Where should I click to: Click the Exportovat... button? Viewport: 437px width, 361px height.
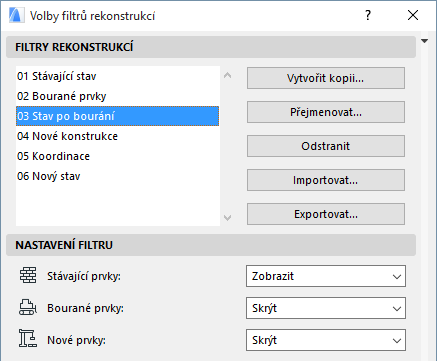click(x=326, y=214)
